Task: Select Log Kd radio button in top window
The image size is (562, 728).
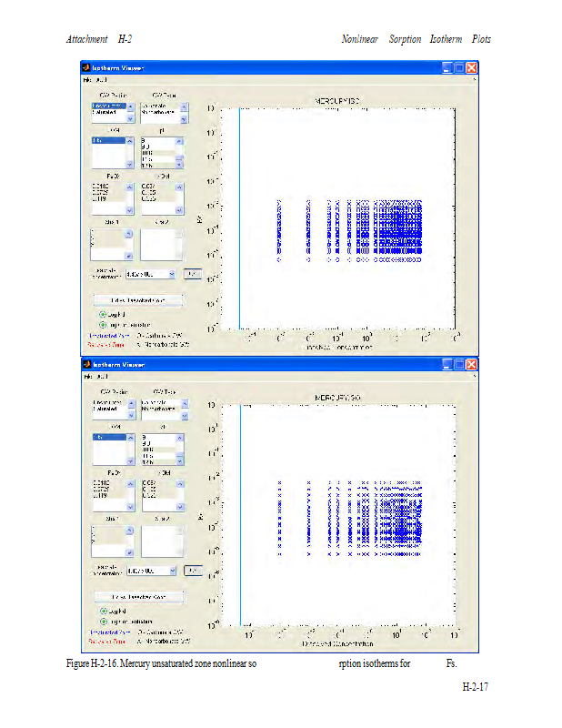Action: tap(103, 314)
